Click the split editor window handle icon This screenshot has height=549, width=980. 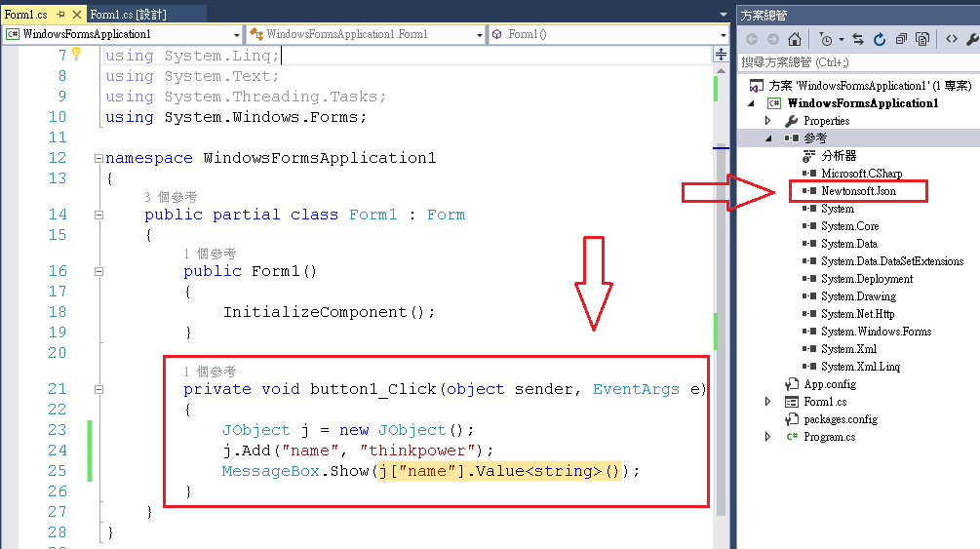721,55
